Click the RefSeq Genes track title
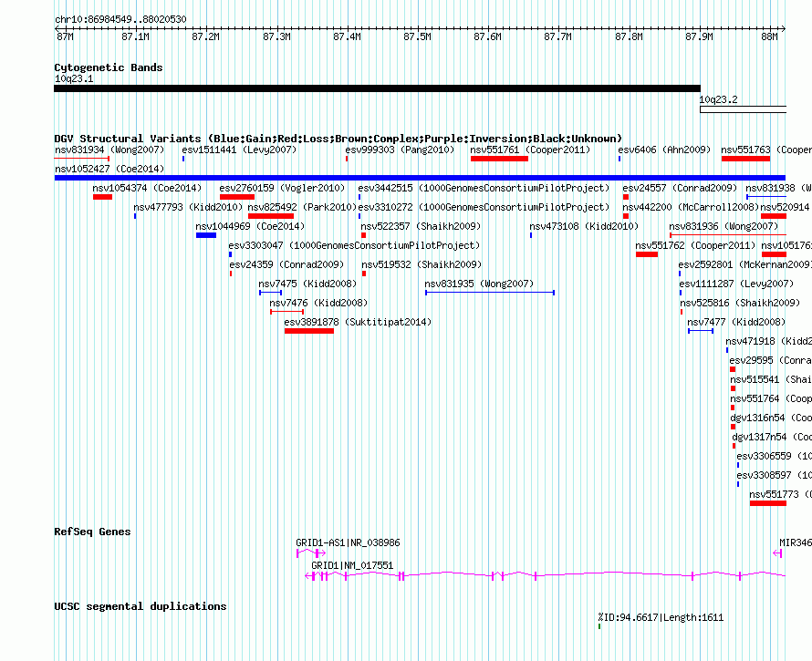The width and height of the screenshot is (812, 661). (92, 532)
